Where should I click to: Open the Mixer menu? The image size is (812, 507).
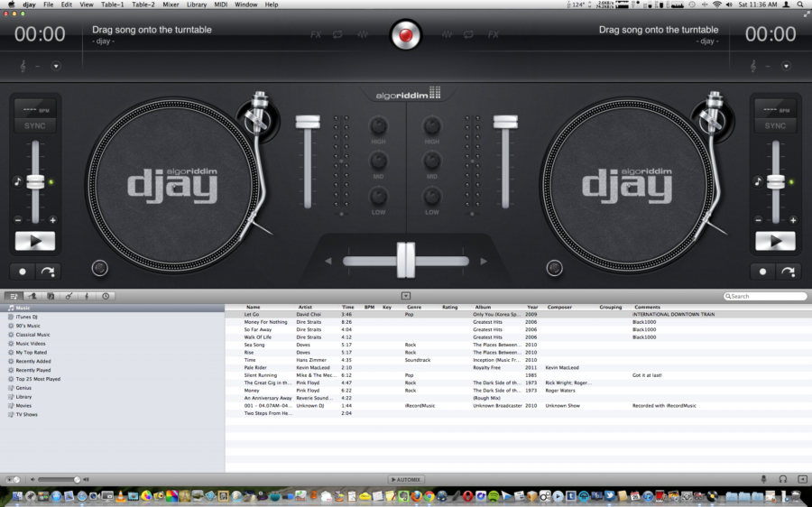tap(171, 5)
